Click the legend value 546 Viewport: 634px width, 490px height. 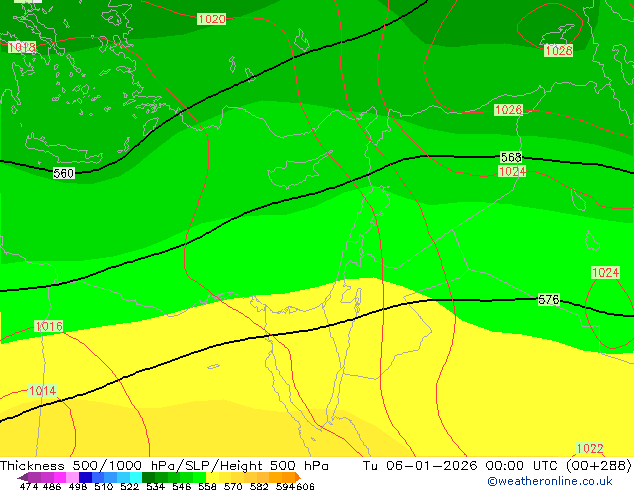click(182, 486)
